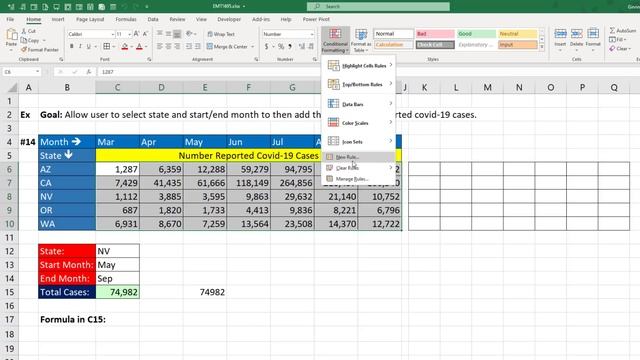This screenshot has width=640, height=360.
Task: Click Increase Font Size icon
Action: [136, 34]
